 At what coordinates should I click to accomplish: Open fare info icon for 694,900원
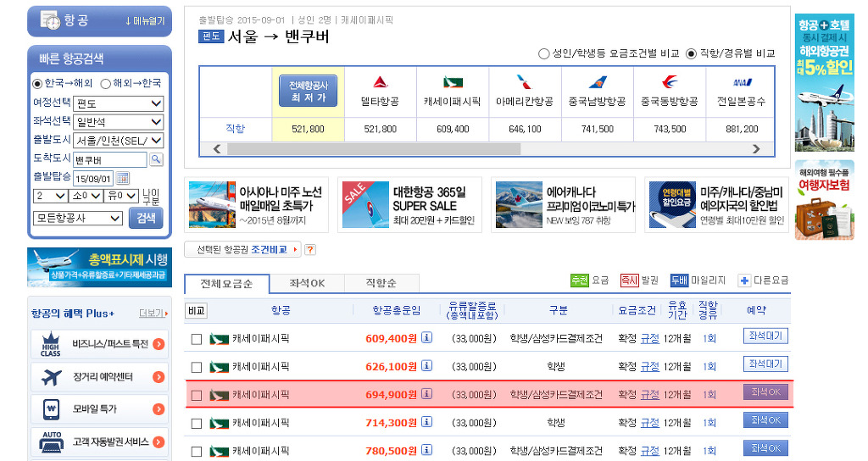(427, 394)
